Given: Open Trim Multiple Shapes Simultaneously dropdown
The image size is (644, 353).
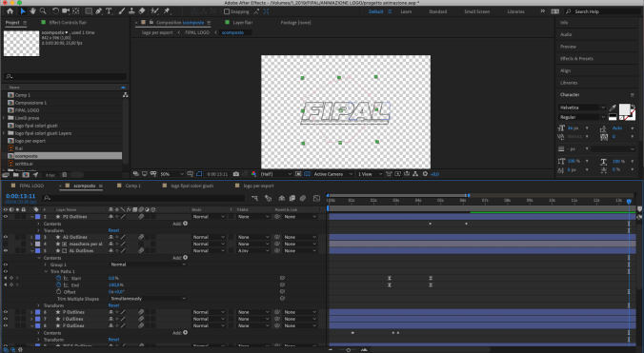Looking at the screenshot, I should tap(149, 299).
